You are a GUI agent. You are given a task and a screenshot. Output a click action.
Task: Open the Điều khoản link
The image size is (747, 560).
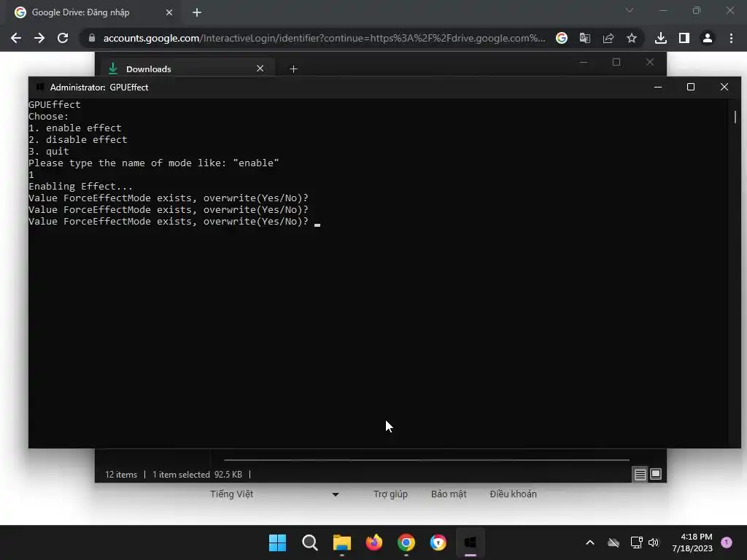click(513, 494)
